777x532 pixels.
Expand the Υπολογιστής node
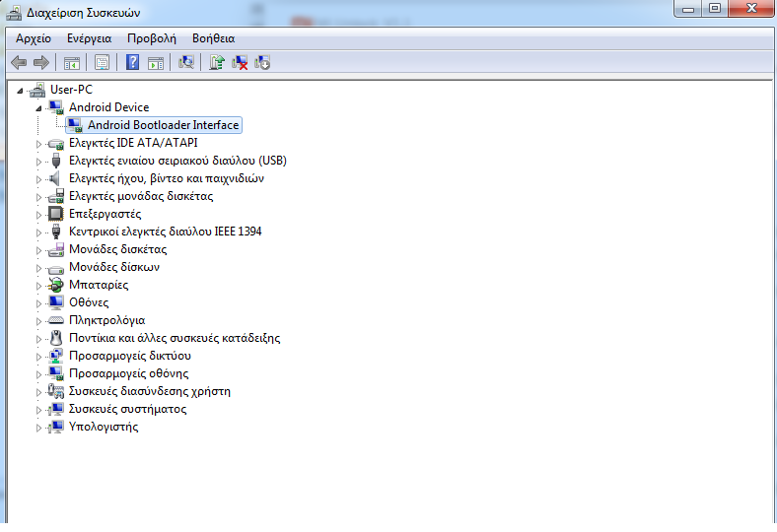coord(38,429)
